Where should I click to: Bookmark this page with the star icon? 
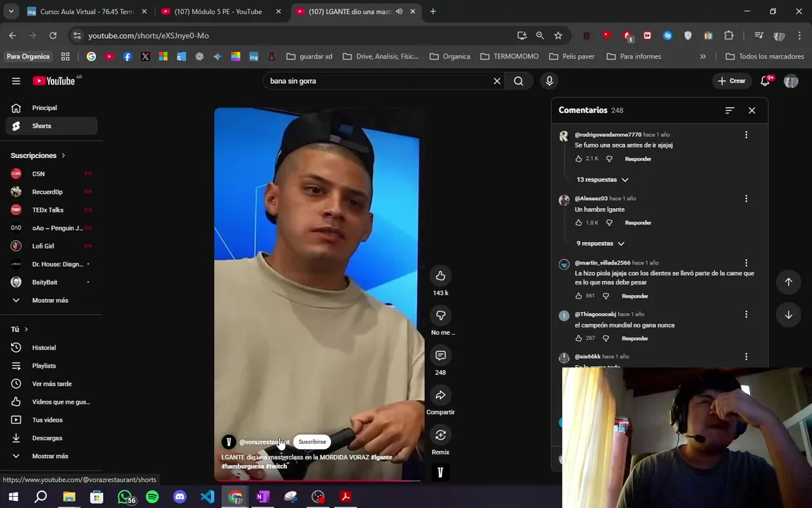(558, 35)
